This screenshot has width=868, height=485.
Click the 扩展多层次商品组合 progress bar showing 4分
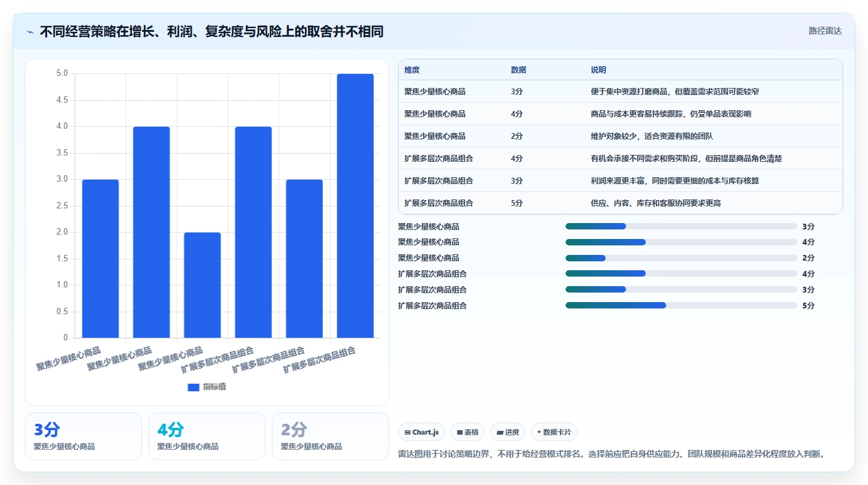681,274
